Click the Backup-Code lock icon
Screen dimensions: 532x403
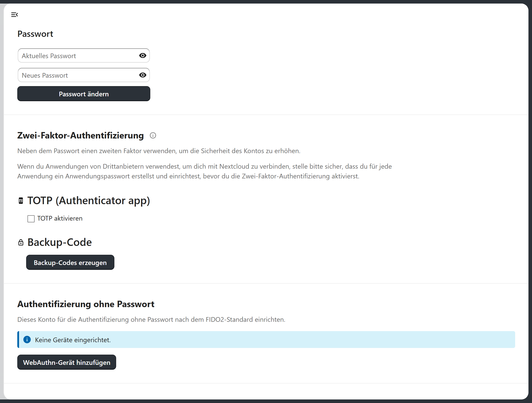tap(21, 242)
